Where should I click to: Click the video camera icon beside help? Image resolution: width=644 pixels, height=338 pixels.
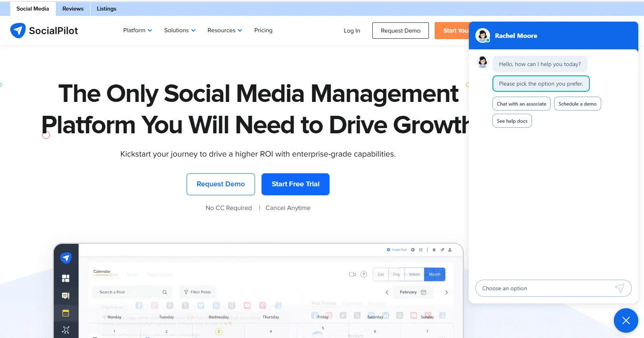(352, 274)
